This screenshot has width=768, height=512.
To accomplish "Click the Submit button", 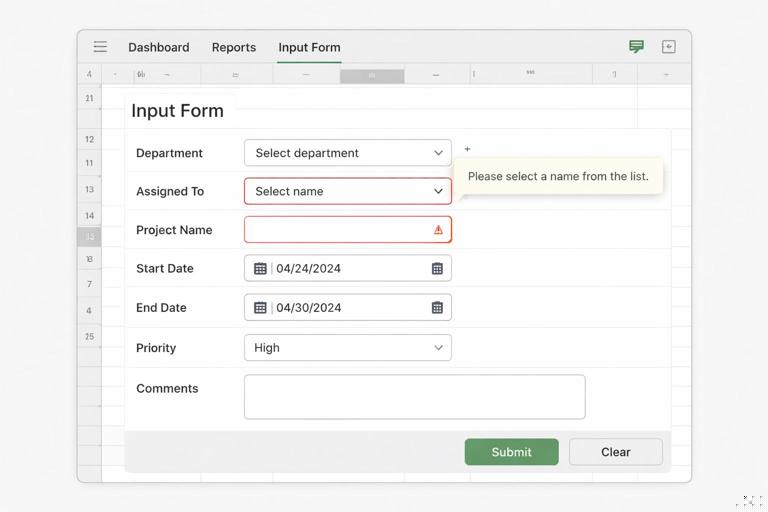I will [x=511, y=452].
